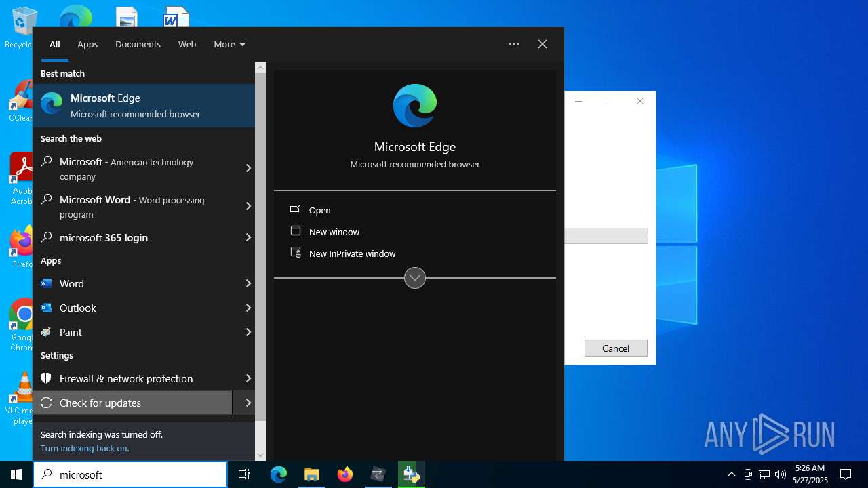The height and width of the screenshot is (488, 868).
Task: Switch to the Web search tab
Action: pos(187,44)
